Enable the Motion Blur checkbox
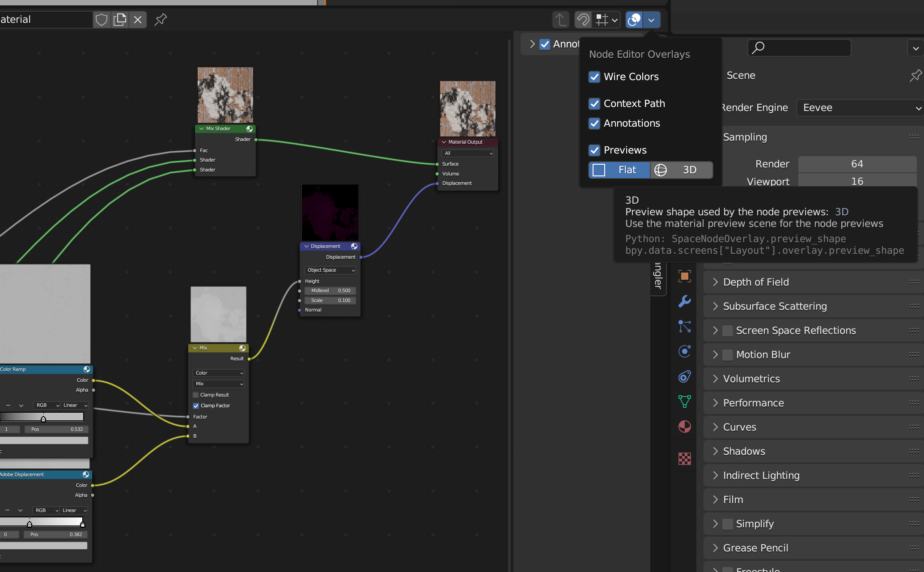This screenshot has height=572, width=924. pos(728,355)
